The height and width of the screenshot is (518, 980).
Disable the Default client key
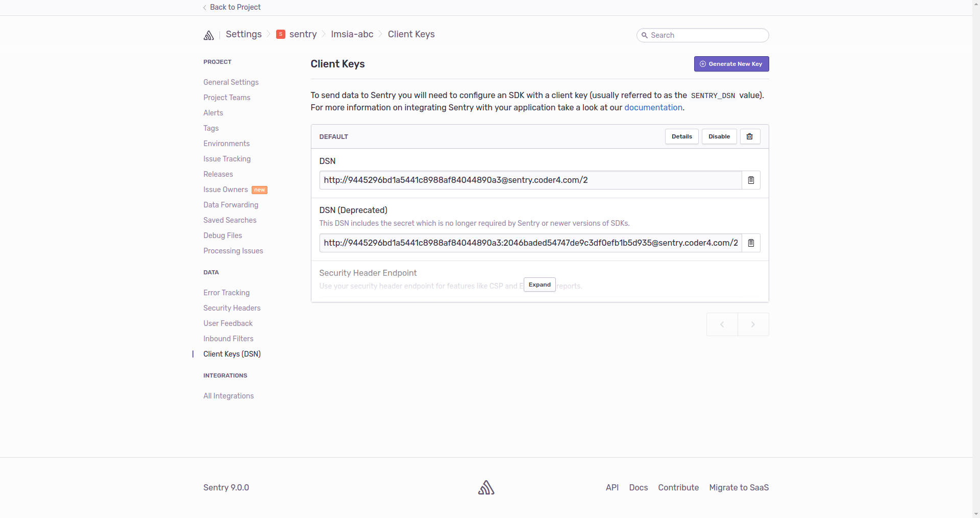pos(719,136)
